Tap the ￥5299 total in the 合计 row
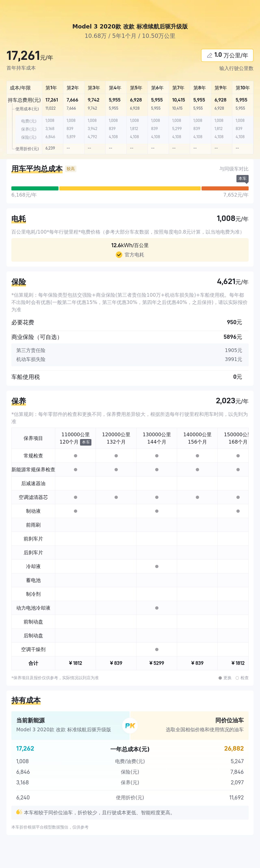The image size is (260, 868). coord(157,663)
